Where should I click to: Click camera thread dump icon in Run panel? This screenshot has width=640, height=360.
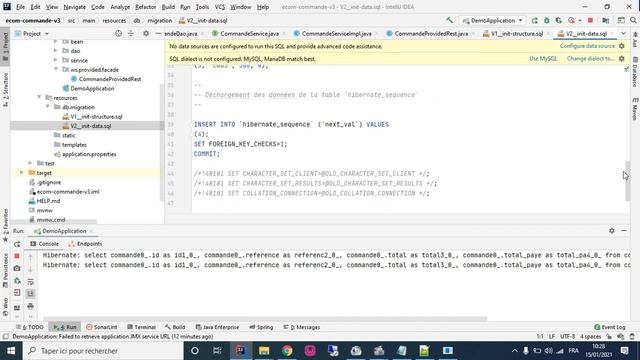17,268
